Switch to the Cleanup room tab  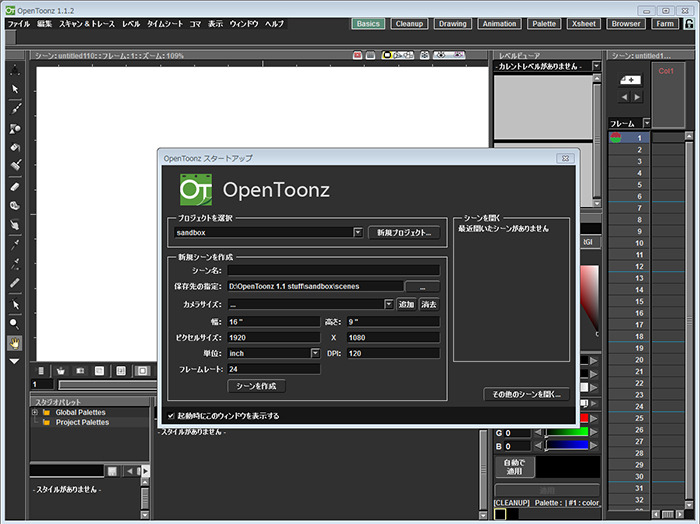(x=409, y=24)
